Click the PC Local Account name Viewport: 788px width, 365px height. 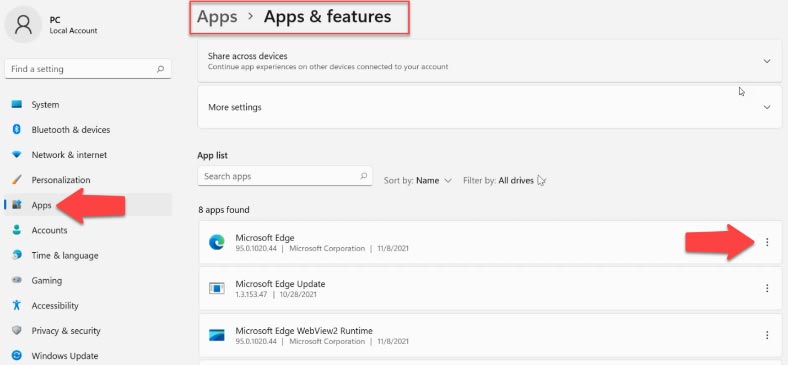73,25
